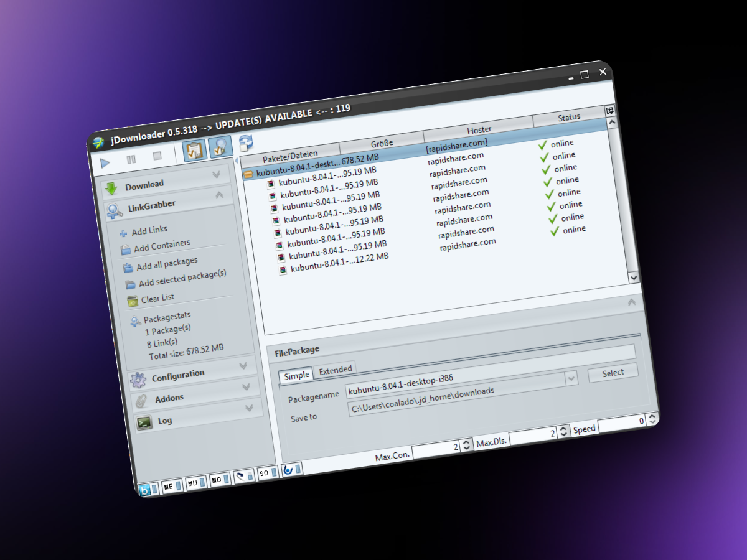
Task: Click the Log terminal icon
Action: click(144, 423)
